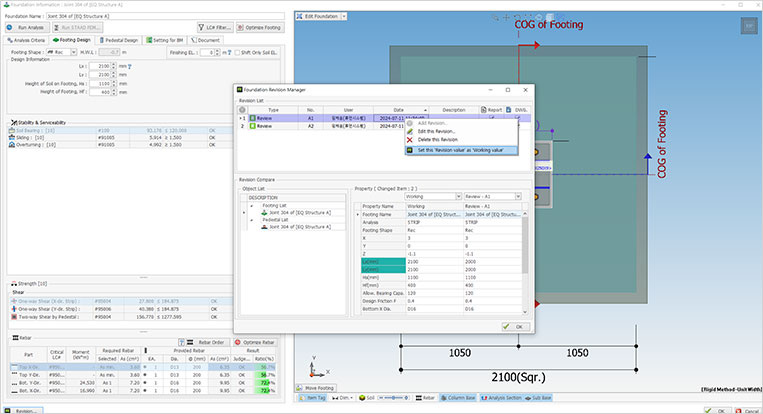
Task: Select the Top Y-Dir. rebar row
Action: coord(143,375)
